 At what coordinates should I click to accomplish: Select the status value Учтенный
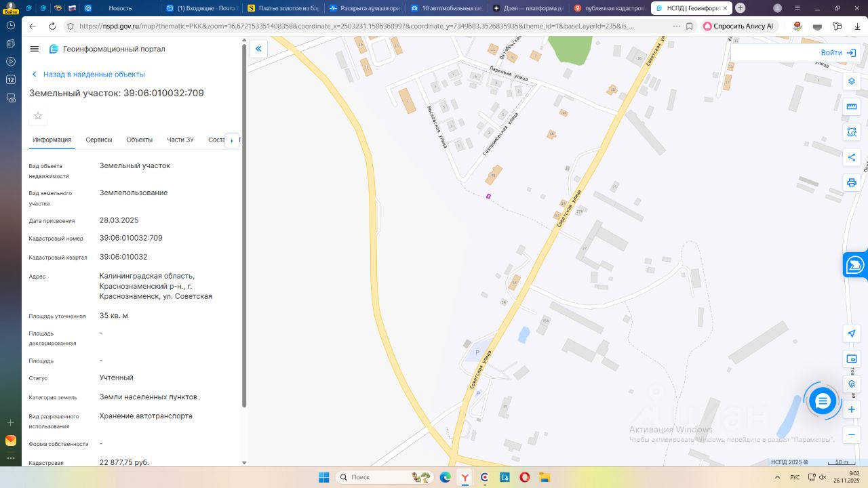coord(117,378)
